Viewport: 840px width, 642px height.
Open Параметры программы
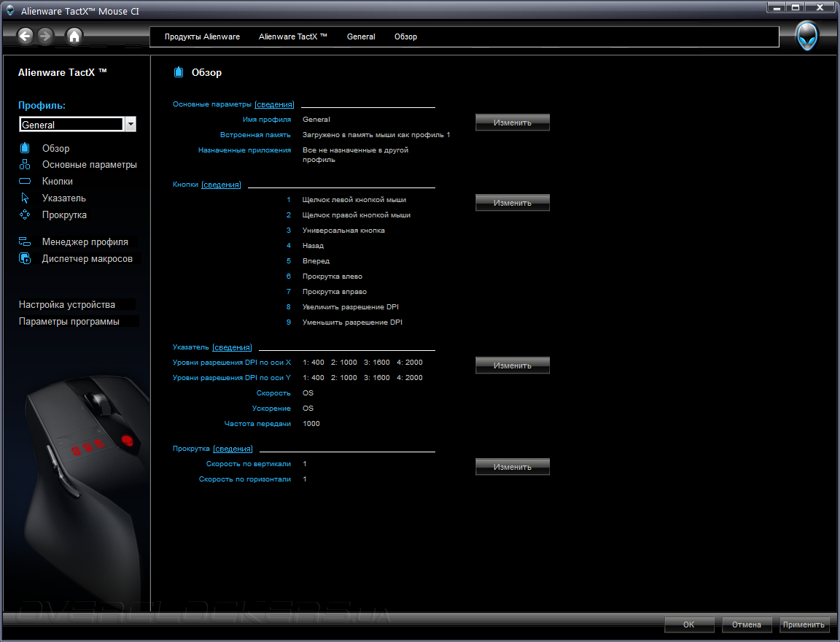click(69, 322)
